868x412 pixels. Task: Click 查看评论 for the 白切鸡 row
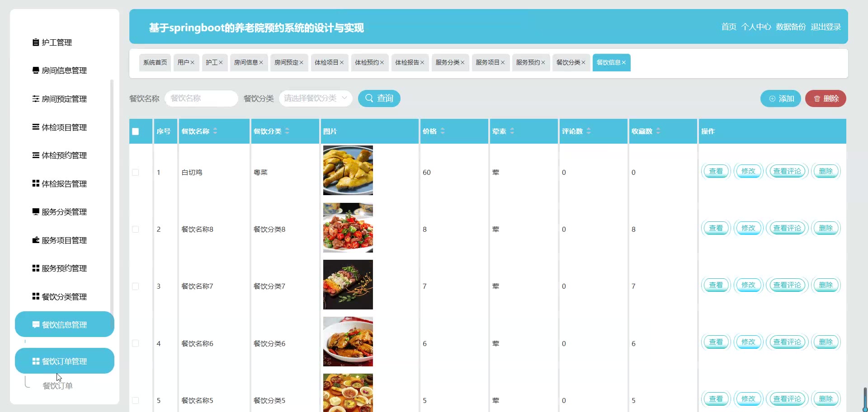coord(787,171)
